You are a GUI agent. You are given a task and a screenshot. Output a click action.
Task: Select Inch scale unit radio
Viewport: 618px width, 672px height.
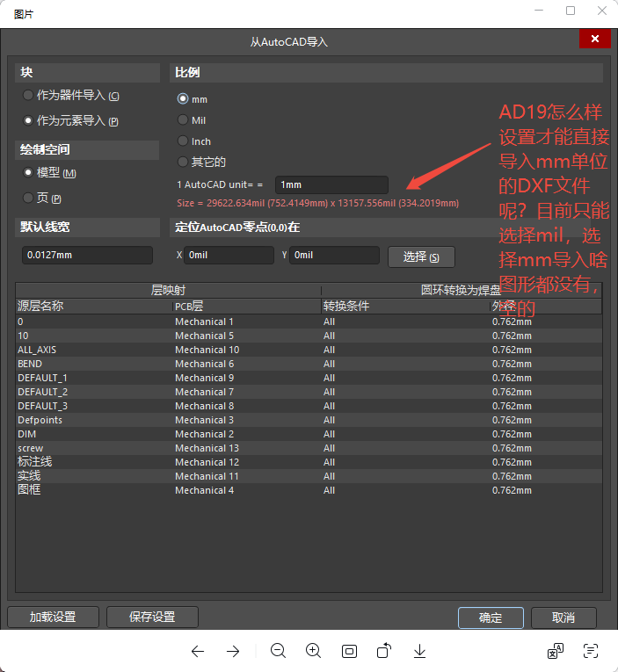tap(183, 141)
